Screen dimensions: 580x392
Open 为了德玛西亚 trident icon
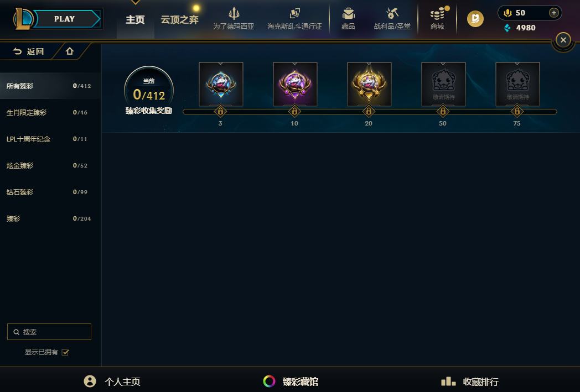pos(234,13)
